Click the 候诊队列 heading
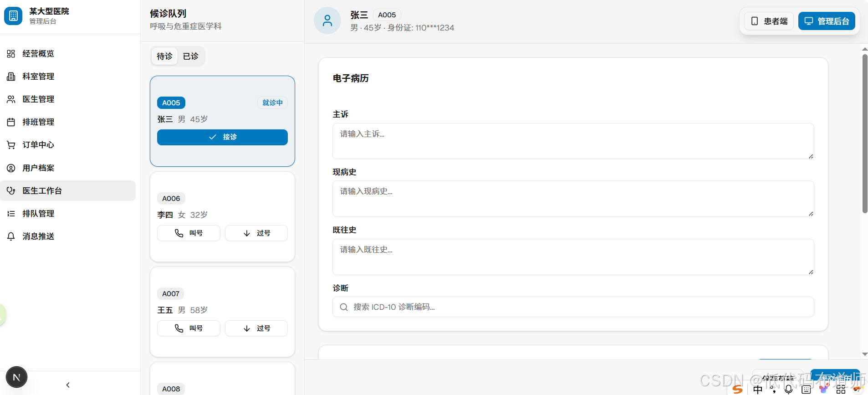Viewport: 868px width, 395px height. pos(168,14)
